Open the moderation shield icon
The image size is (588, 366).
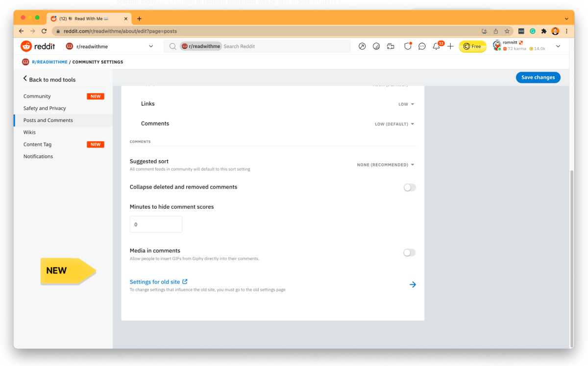click(408, 47)
